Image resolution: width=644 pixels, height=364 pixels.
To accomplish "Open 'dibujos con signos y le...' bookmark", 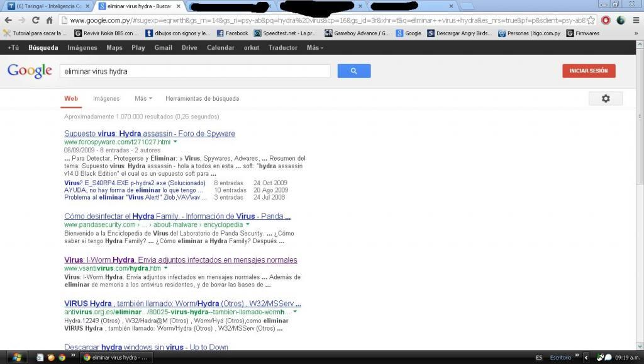I will [178, 33].
